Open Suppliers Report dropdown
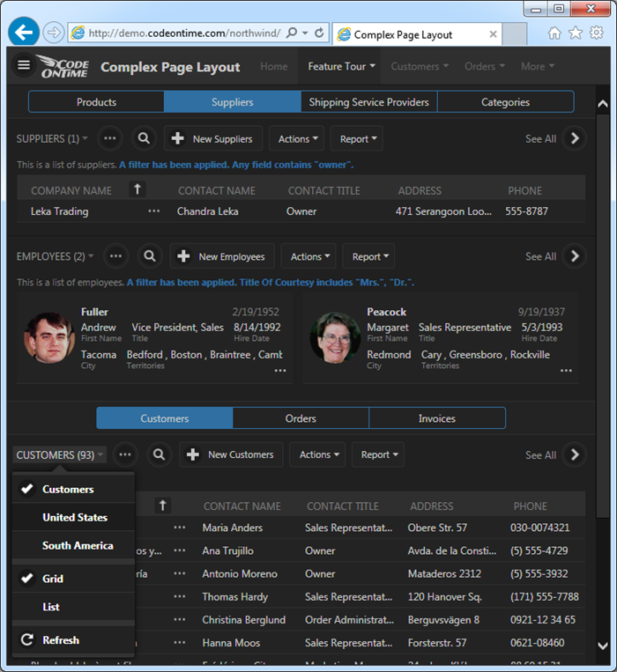 [x=357, y=138]
